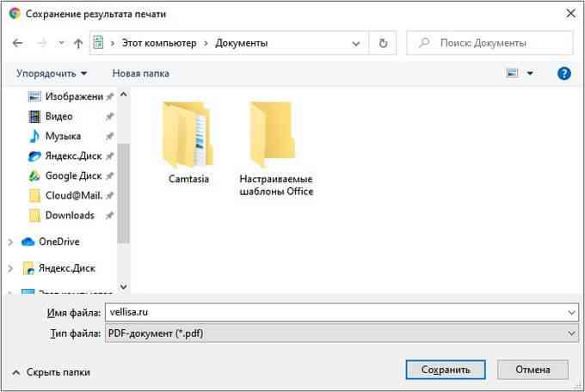Open the Тип файла dropdown

coord(342,333)
